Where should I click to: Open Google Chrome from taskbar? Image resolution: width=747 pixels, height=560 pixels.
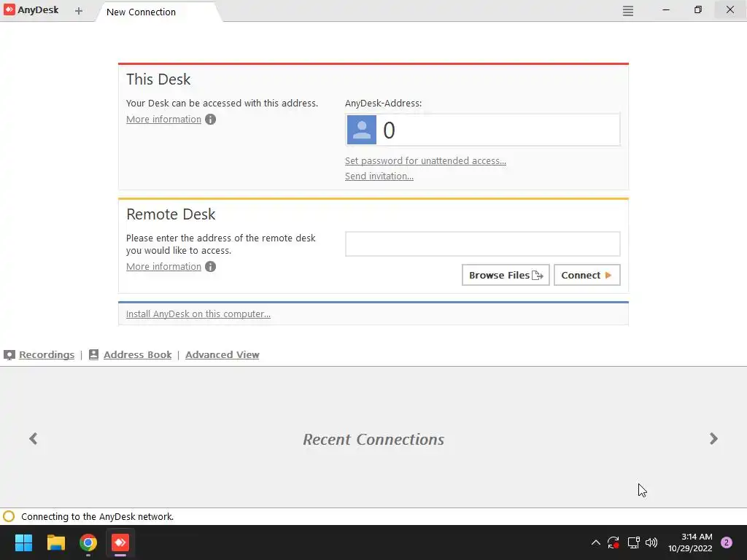click(x=88, y=542)
